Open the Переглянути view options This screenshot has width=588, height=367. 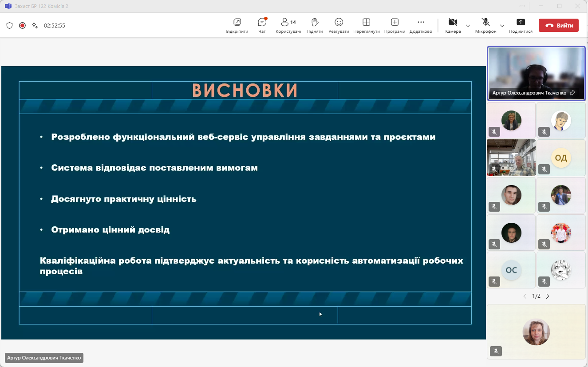point(366,25)
